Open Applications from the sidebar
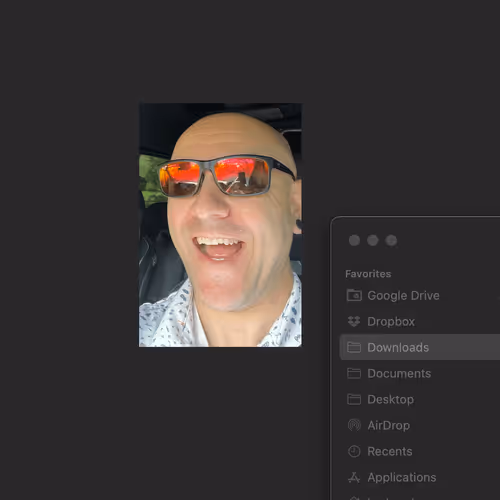 (x=419, y=477)
